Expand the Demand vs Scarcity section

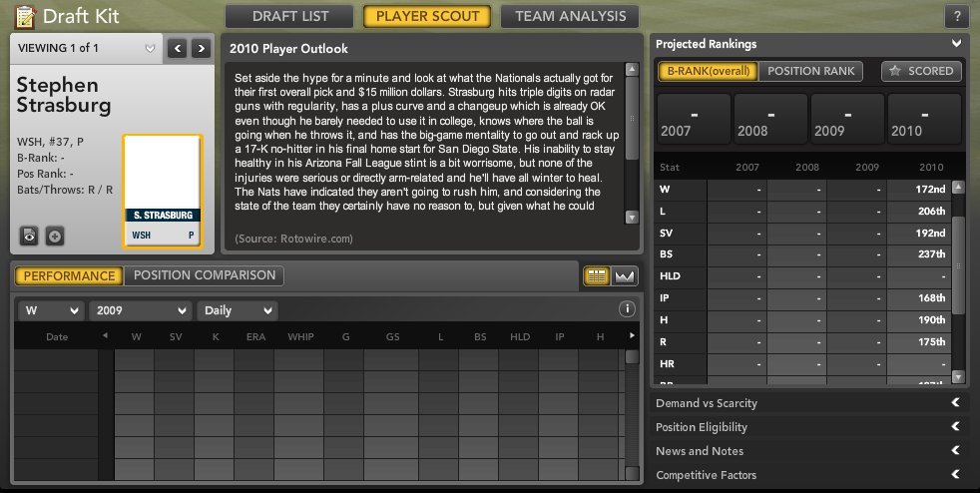tap(808, 403)
